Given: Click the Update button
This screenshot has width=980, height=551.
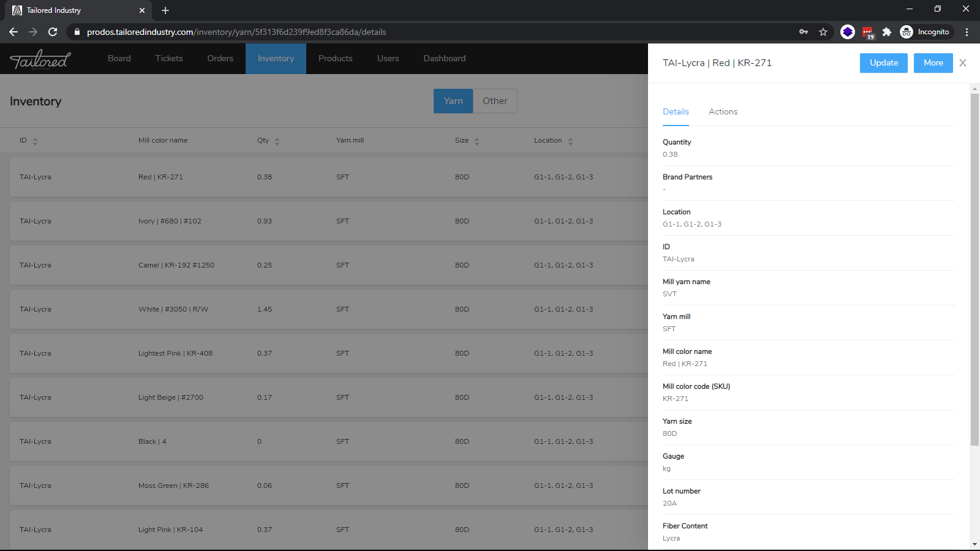Looking at the screenshot, I should click(x=884, y=63).
